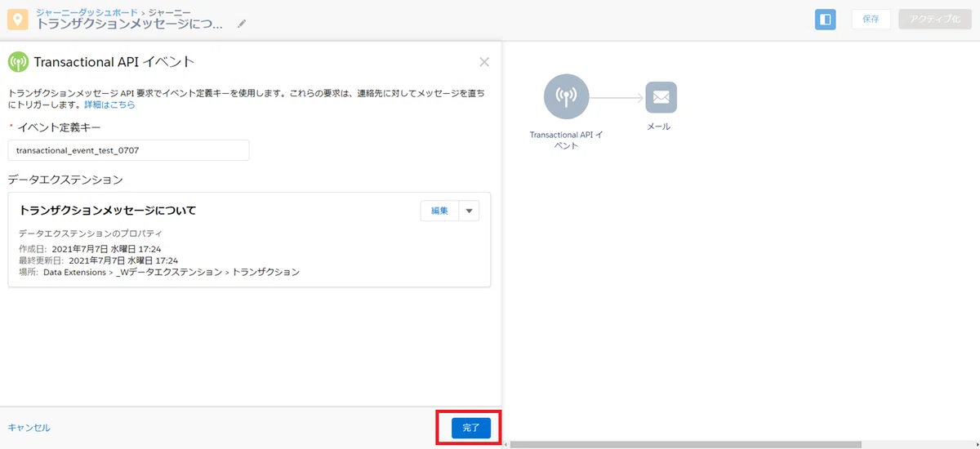Click the キャンセル link
The height and width of the screenshot is (449, 980).
[29, 428]
